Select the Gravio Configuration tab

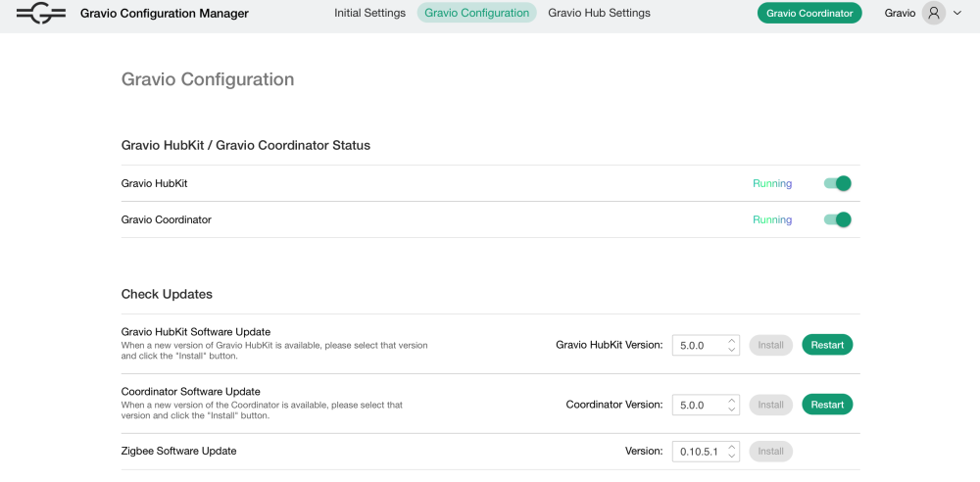(x=477, y=14)
